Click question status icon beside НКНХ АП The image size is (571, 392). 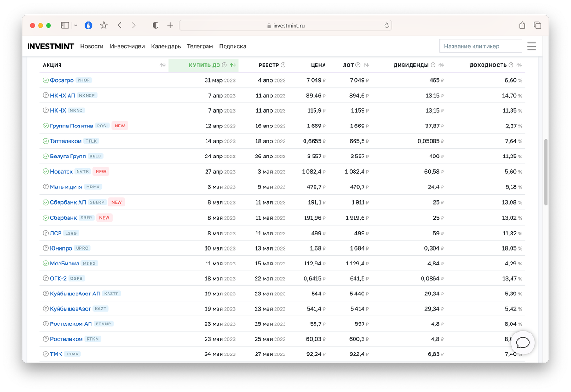(46, 96)
